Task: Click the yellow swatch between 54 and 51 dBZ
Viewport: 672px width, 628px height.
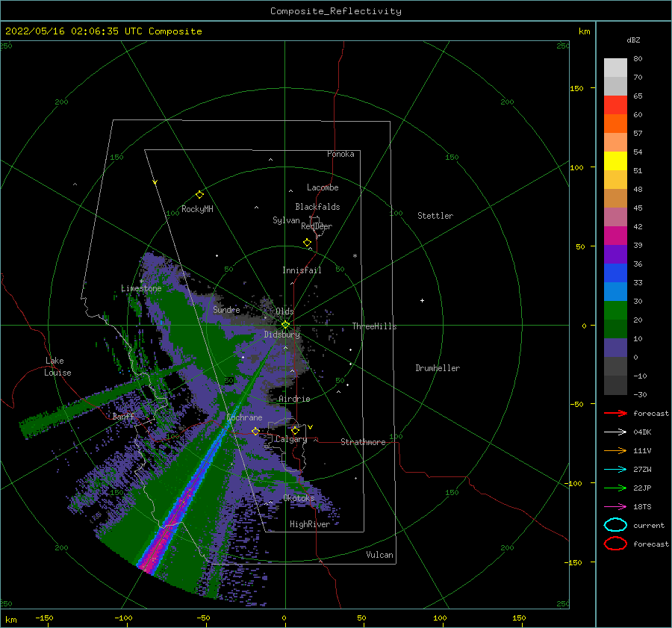Action: click(x=615, y=161)
